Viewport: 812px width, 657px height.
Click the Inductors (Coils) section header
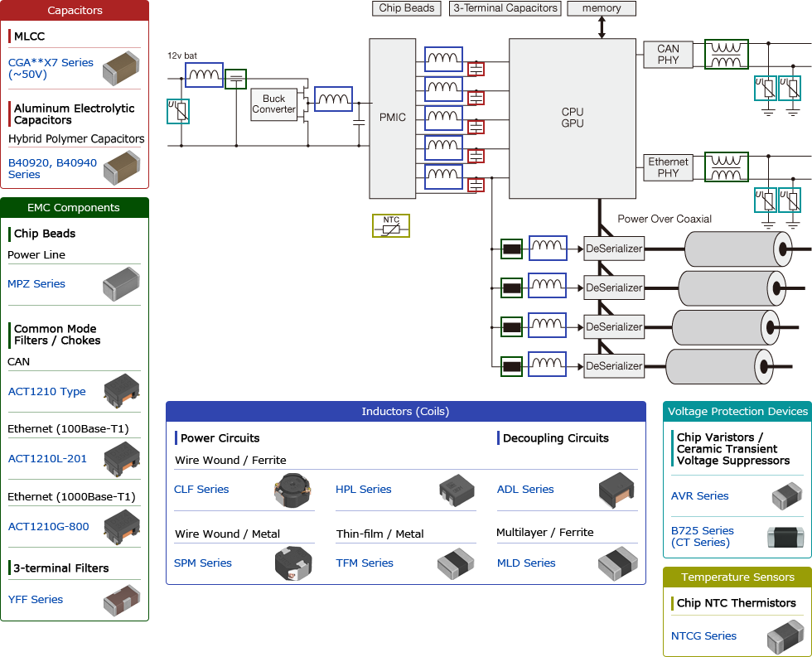pyautogui.click(x=405, y=410)
